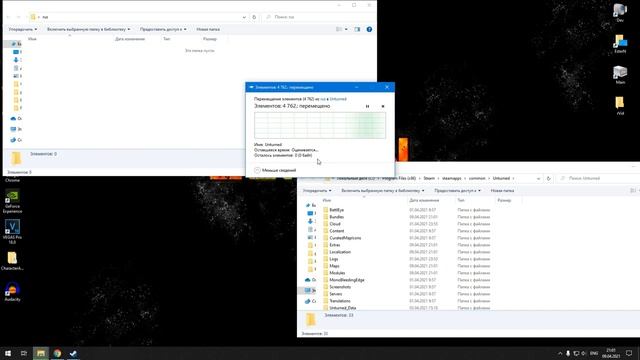Viewport: 640px width, 360px height.
Task: Select the Logs folder
Action: pyautogui.click(x=334, y=259)
